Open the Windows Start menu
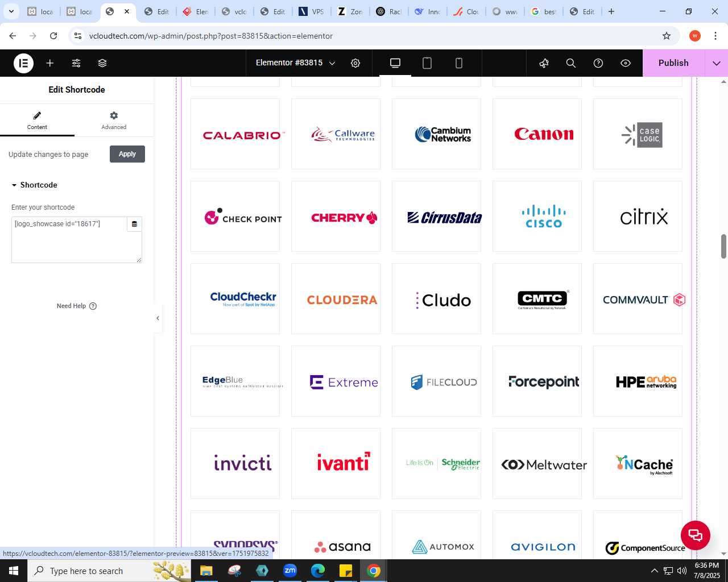 (x=14, y=571)
